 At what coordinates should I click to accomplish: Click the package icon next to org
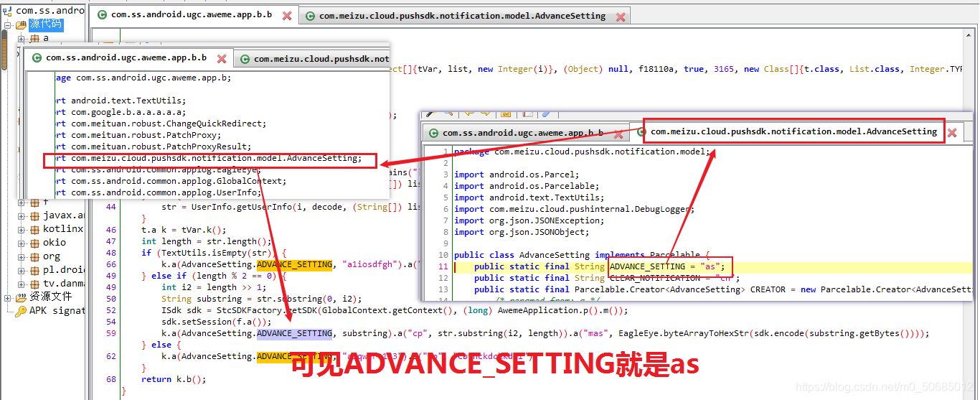click(34, 256)
